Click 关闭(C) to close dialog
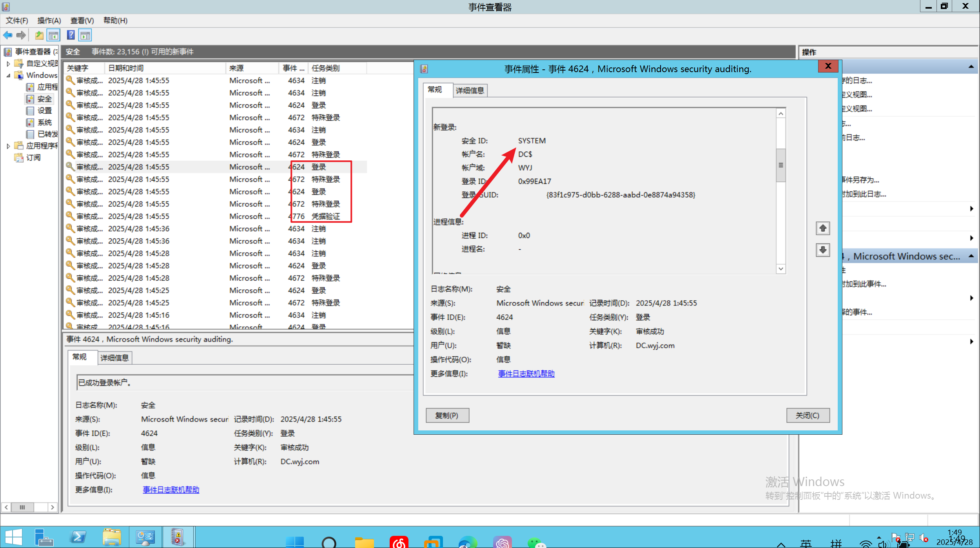The width and height of the screenshot is (980, 548). click(808, 415)
